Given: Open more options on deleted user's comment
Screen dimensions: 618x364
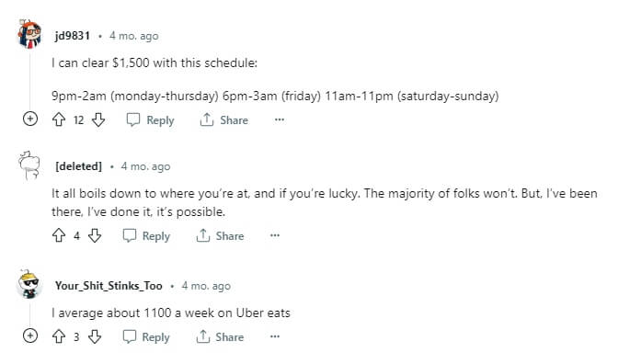Looking at the screenshot, I should [275, 235].
